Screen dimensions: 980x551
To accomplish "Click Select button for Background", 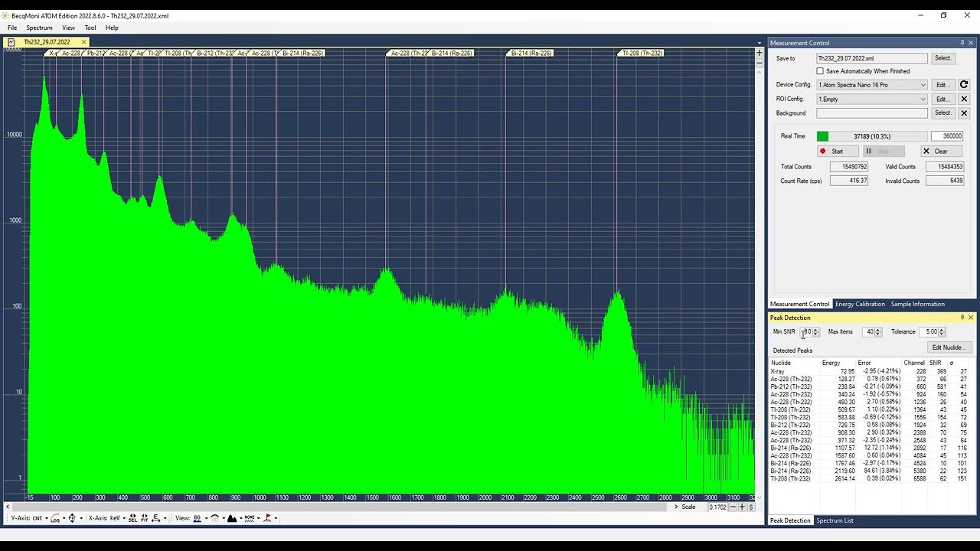I will 942,113.
